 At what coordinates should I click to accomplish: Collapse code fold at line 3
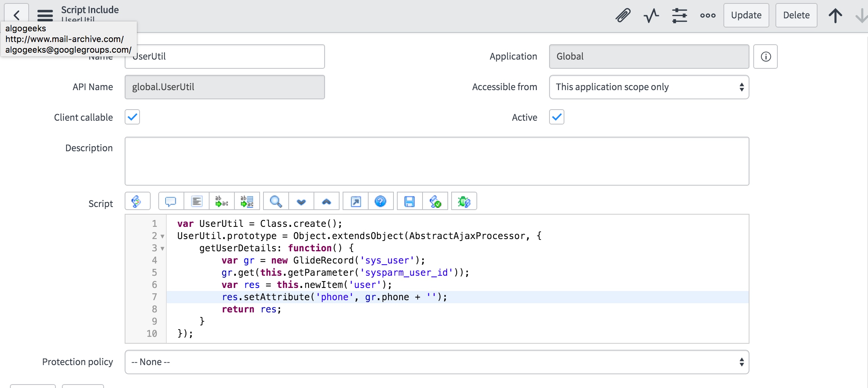tap(163, 249)
